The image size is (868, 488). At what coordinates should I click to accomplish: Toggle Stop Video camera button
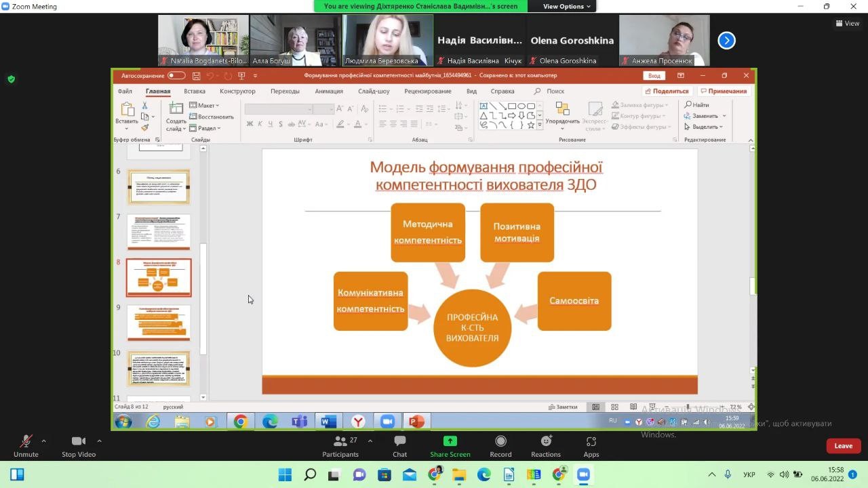point(79,445)
